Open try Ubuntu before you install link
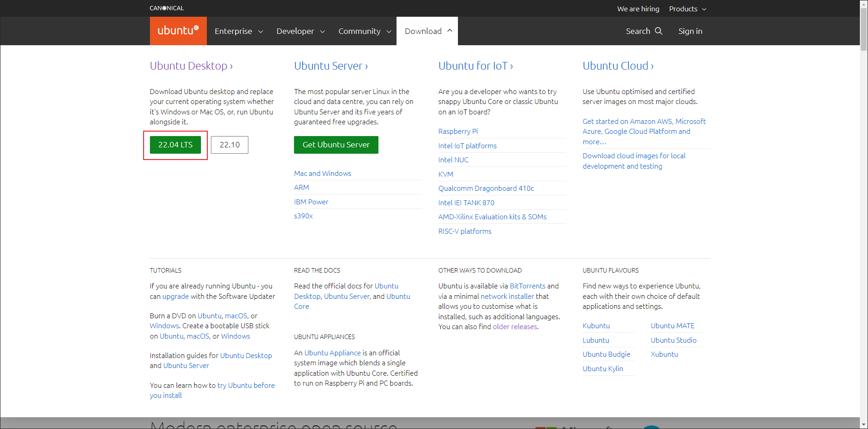868x429 pixels. point(212,390)
